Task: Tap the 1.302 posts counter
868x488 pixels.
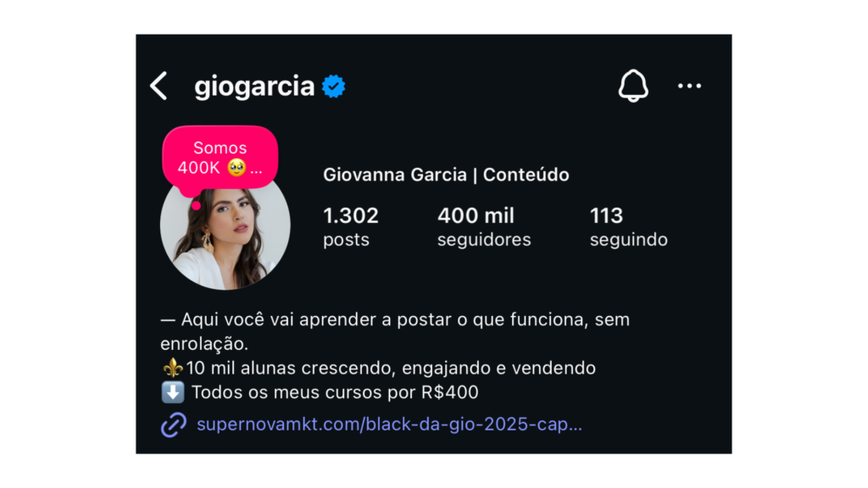Action: [x=351, y=227]
